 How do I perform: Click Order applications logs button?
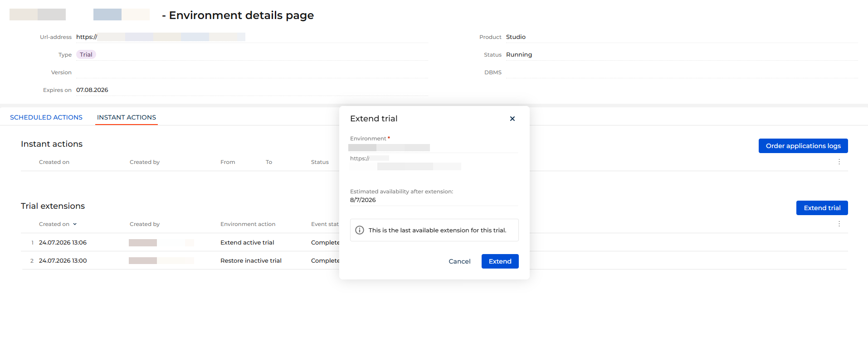click(803, 146)
